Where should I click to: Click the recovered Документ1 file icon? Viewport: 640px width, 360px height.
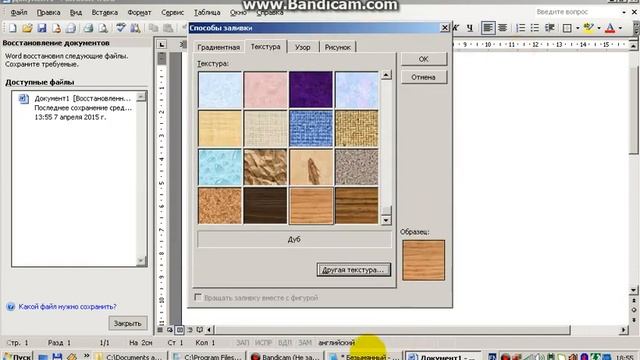pyautogui.click(x=23, y=98)
